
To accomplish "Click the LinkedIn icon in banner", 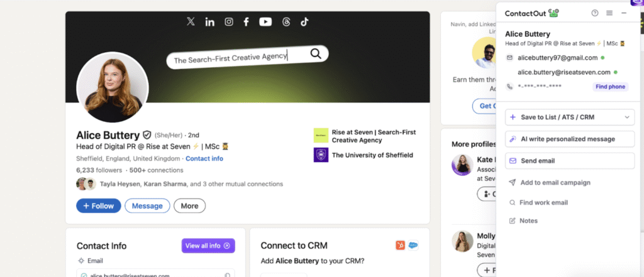I will click(210, 22).
